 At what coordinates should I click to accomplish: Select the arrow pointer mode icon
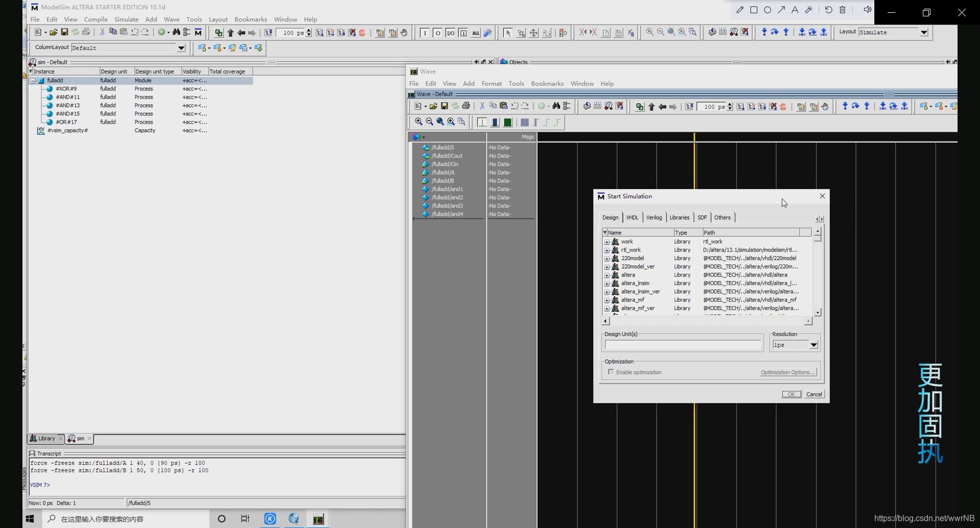click(x=507, y=33)
